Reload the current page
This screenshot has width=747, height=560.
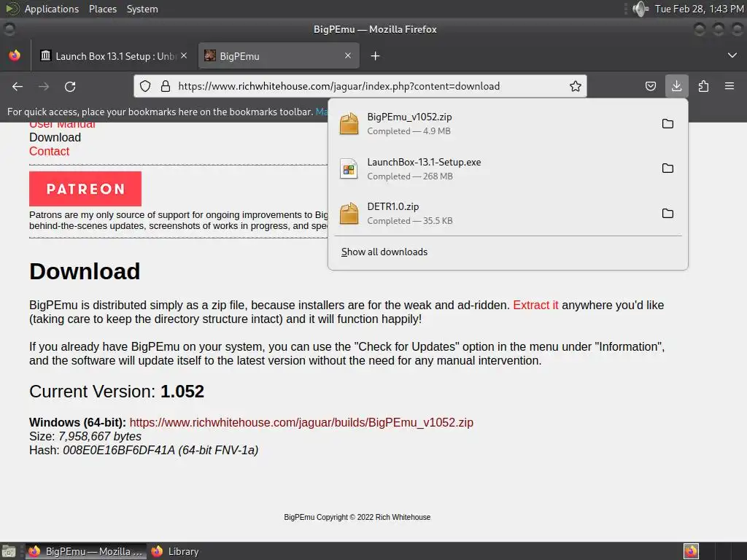coord(70,87)
